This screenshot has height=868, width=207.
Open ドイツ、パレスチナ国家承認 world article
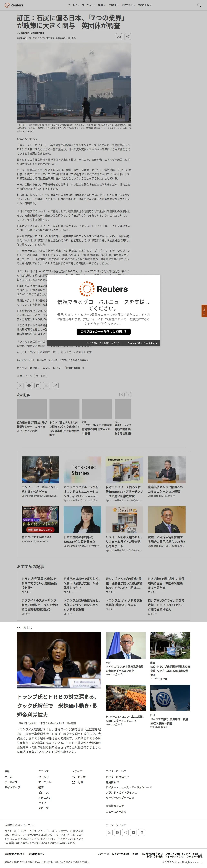pos(124,669)
